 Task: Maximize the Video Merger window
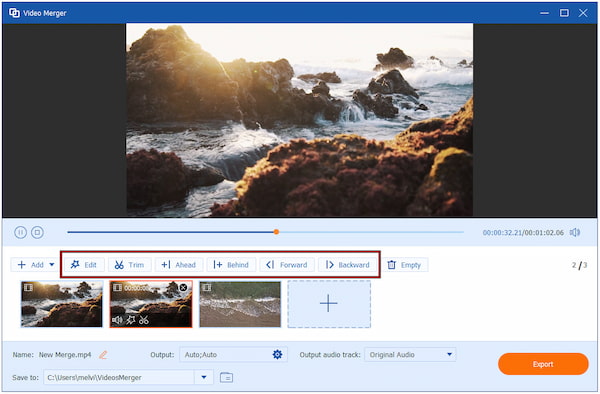click(x=564, y=13)
